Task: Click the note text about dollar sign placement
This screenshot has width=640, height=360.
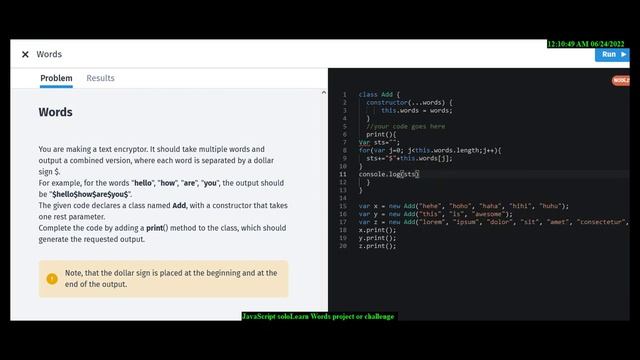Action: [x=171, y=278]
